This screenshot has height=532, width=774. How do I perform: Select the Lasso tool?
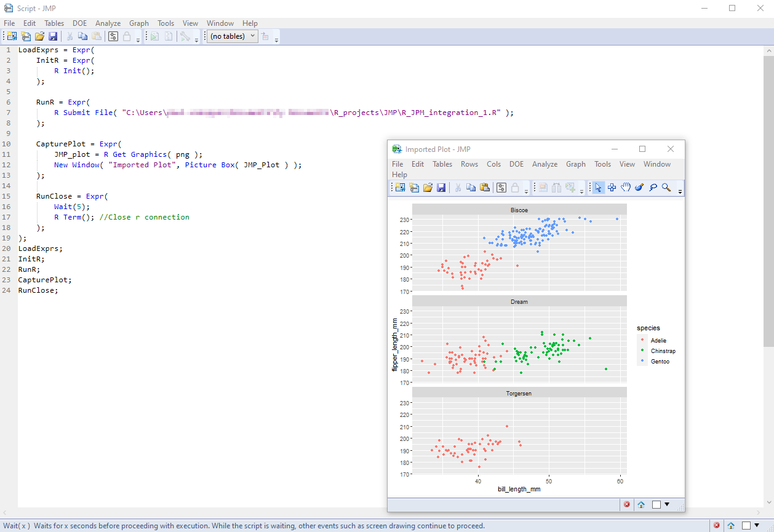[653, 188]
